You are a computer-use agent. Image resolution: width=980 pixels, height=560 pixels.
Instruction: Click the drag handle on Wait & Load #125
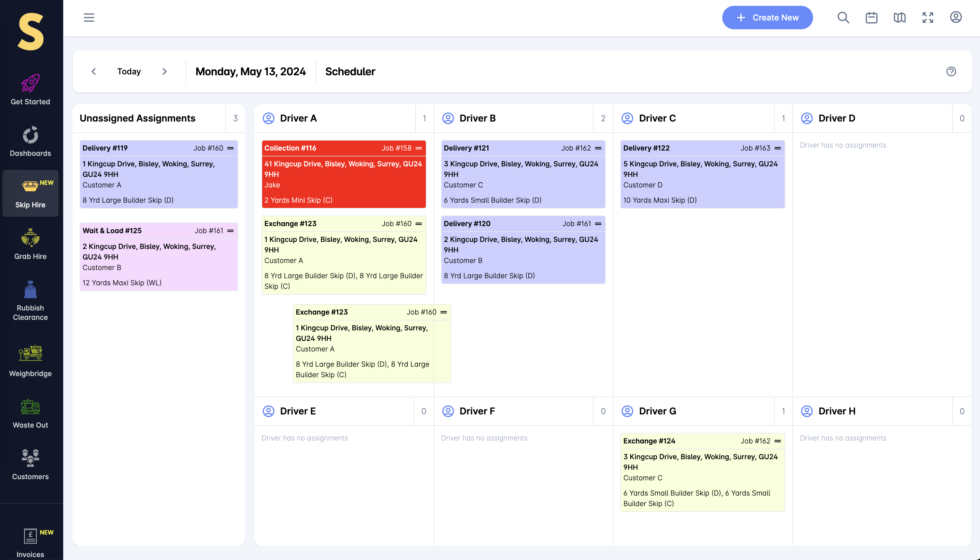(231, 231)
